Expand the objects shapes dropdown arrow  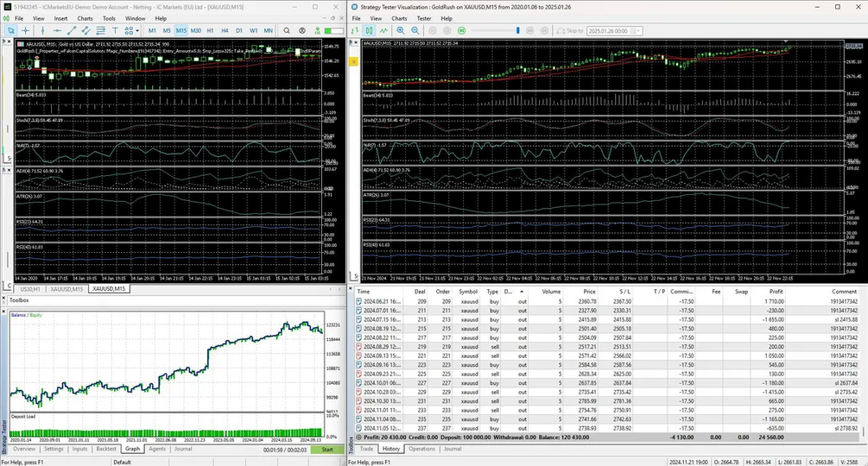(x=136, y=31)
